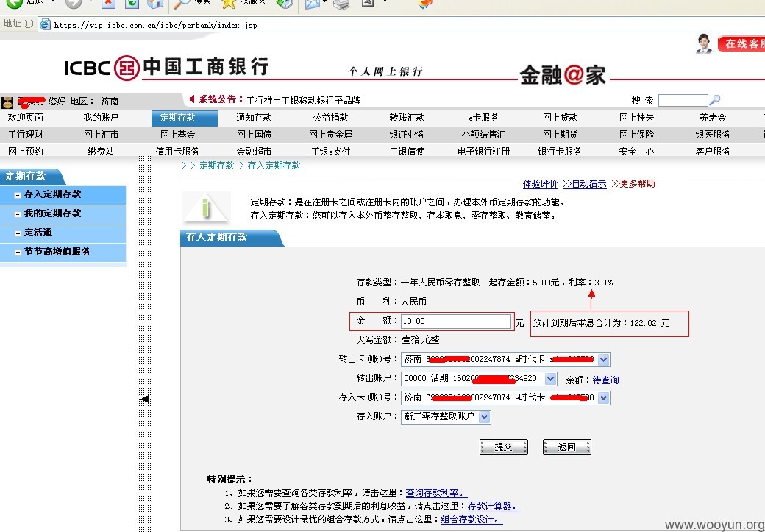The image size is (765, 532).
Task: Open the 体验评价 link
Action: pyautogui.click(x=540, y=184)
